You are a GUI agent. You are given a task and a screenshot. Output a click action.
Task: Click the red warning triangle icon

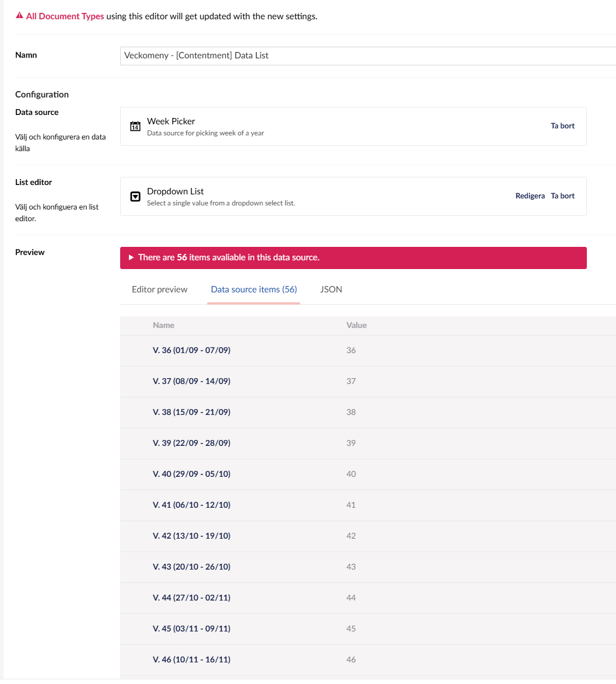tap(19, 16)
